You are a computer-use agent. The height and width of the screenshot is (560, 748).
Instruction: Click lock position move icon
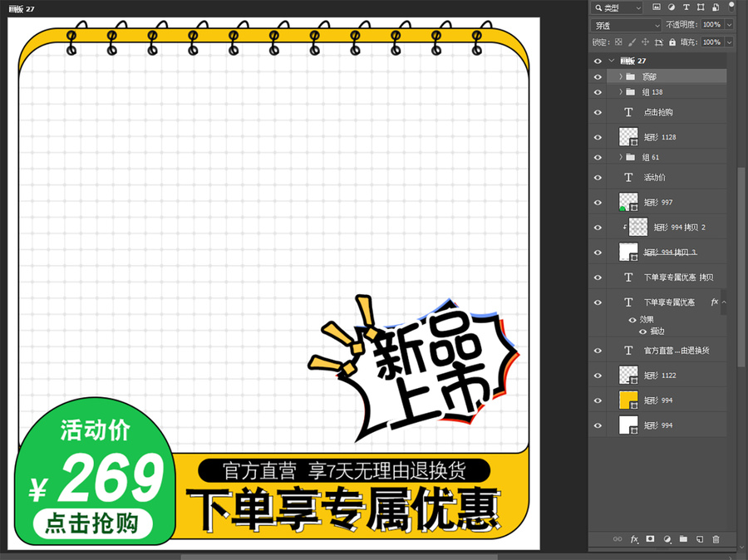click(646, 42)
